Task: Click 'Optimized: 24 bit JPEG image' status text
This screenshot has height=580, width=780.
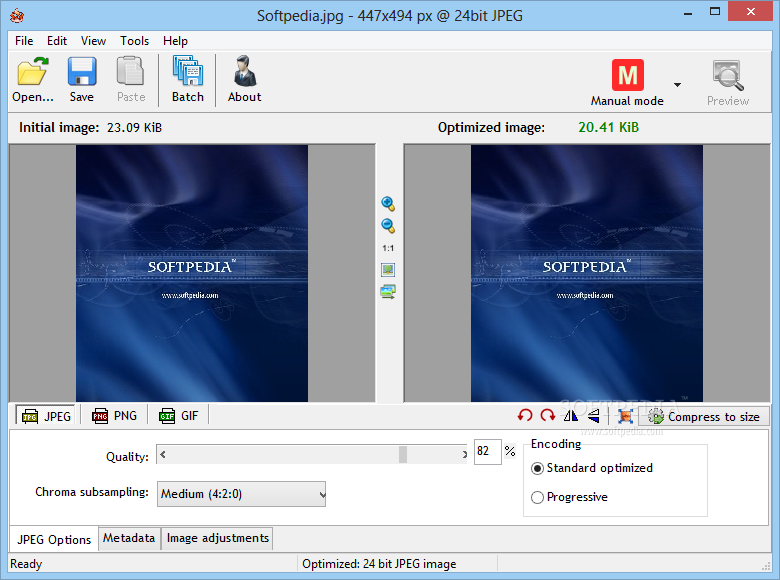Action: click(x=379, y=564)
